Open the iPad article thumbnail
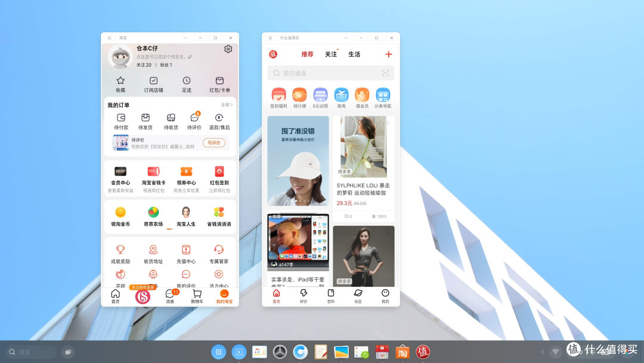The height and width of the screenshot is (363, 644). click(298, 242)
